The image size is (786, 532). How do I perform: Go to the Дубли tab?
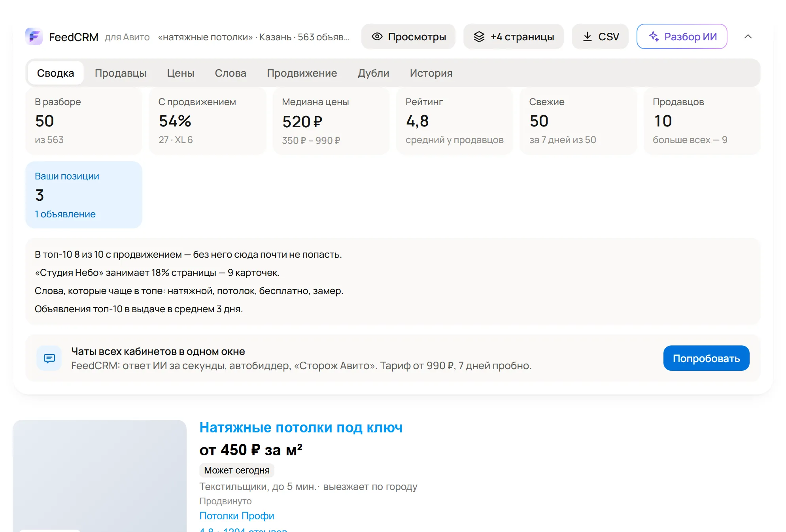374,73
